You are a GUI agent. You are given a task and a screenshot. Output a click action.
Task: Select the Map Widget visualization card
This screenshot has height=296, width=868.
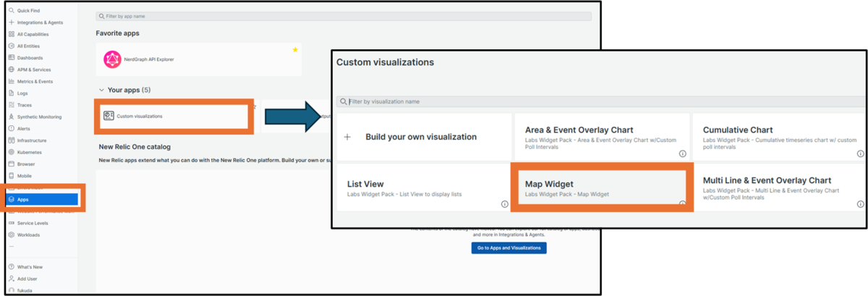(602, 187)
